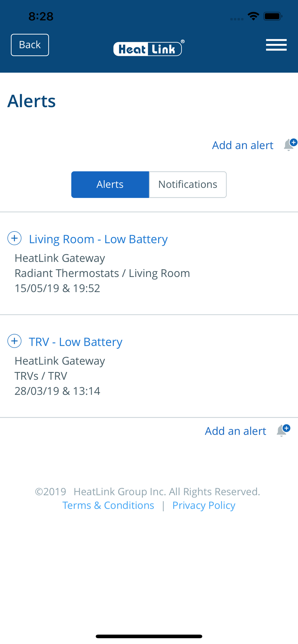Viewport: 298px width, 644px height.
Task: Tap the battery status icon
Action: tap(273, 16)
